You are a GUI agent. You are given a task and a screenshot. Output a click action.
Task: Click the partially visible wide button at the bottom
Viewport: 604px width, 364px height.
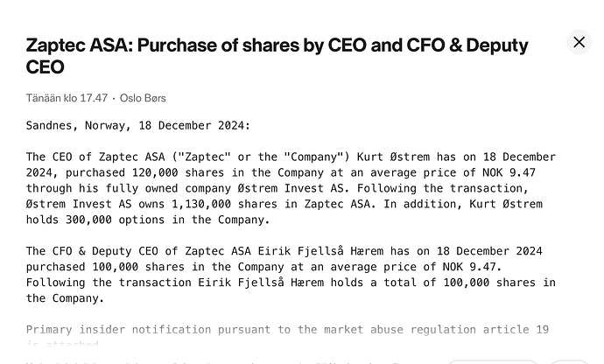pos(493,362)
